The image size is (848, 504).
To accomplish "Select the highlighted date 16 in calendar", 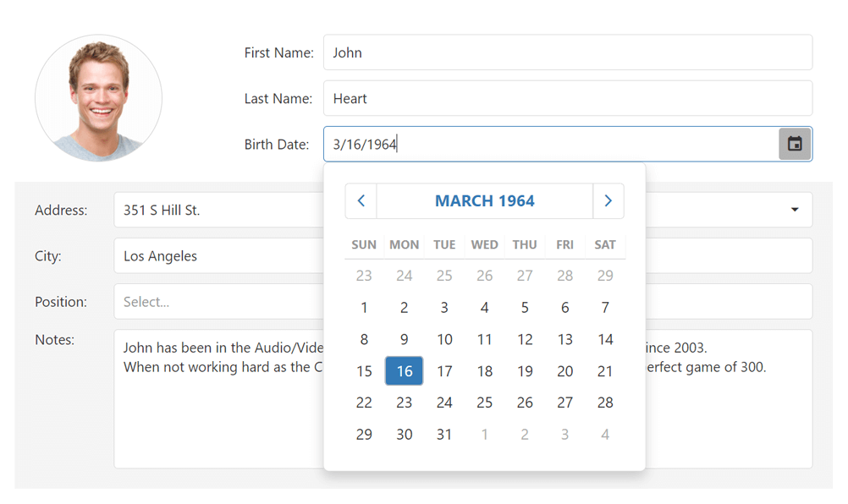I will (404, 371).
